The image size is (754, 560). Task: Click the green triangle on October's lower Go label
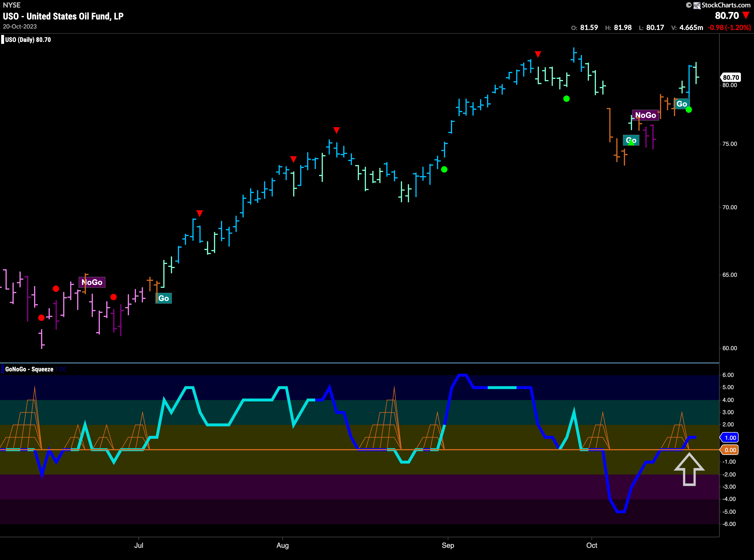pyautogui.click(x=631, y=143)
